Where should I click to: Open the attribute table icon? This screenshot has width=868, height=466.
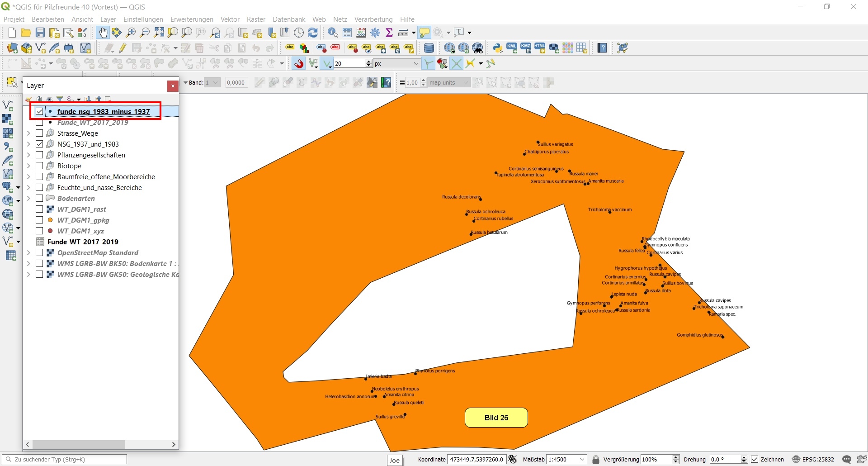[347, 33]
